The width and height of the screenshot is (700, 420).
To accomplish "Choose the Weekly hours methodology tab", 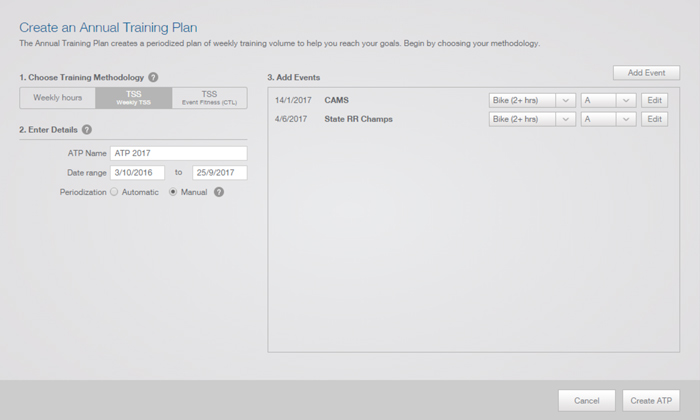I will click(x=58, y=98).
